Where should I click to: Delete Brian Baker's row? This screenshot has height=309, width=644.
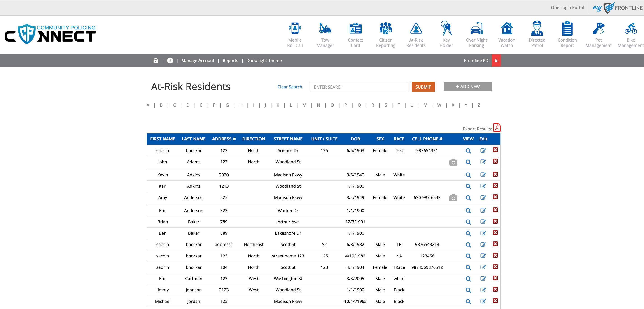tap(495, 221)
